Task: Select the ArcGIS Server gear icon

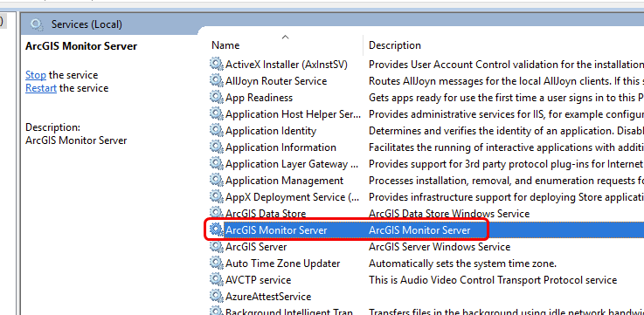Action: click(216, 247)
